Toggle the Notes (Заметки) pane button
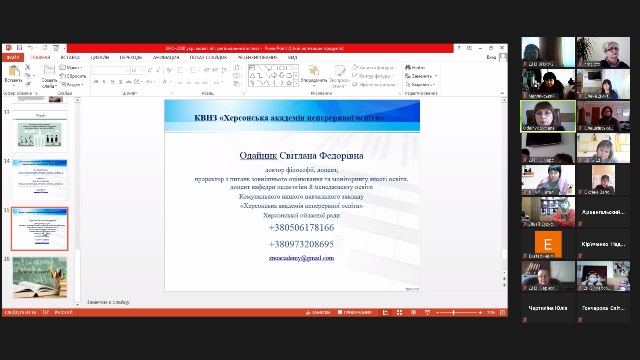This screenshot has height=360, width=640. [318, 312]
